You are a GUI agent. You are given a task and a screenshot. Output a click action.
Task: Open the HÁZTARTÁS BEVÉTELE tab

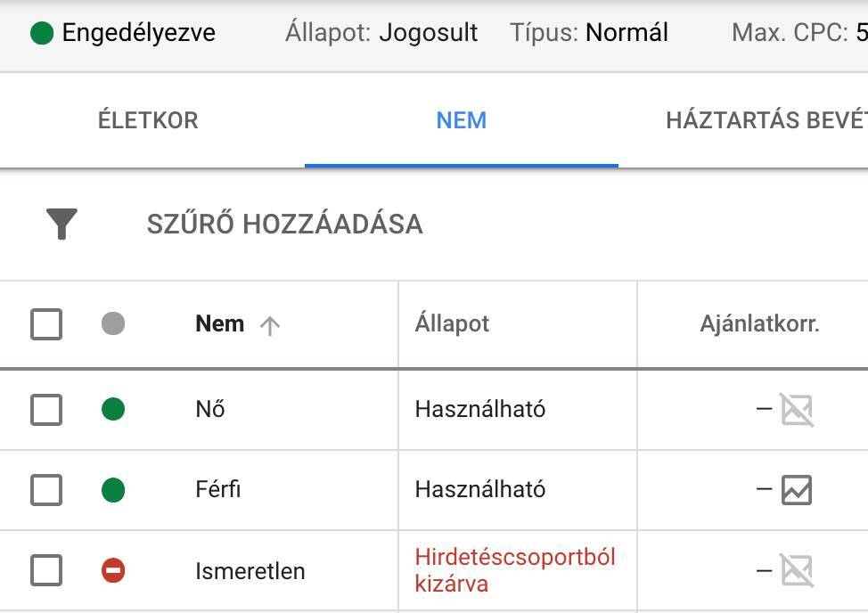(x=766, y=120)
